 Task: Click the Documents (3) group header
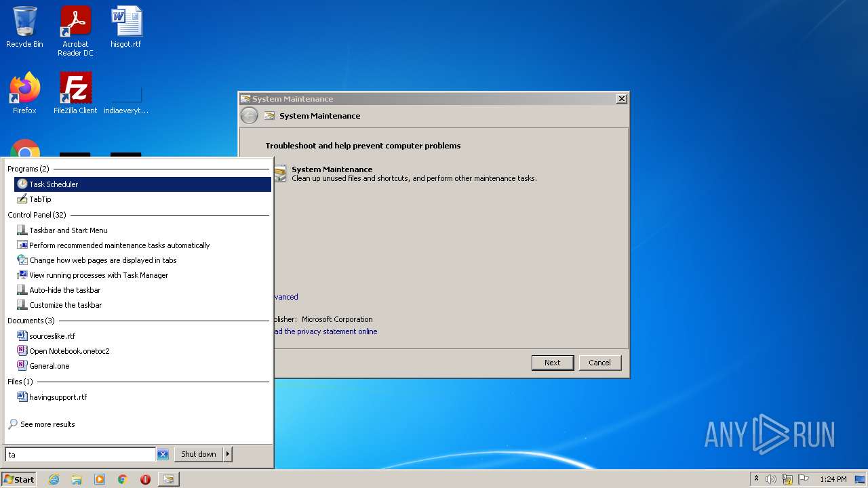31,321
